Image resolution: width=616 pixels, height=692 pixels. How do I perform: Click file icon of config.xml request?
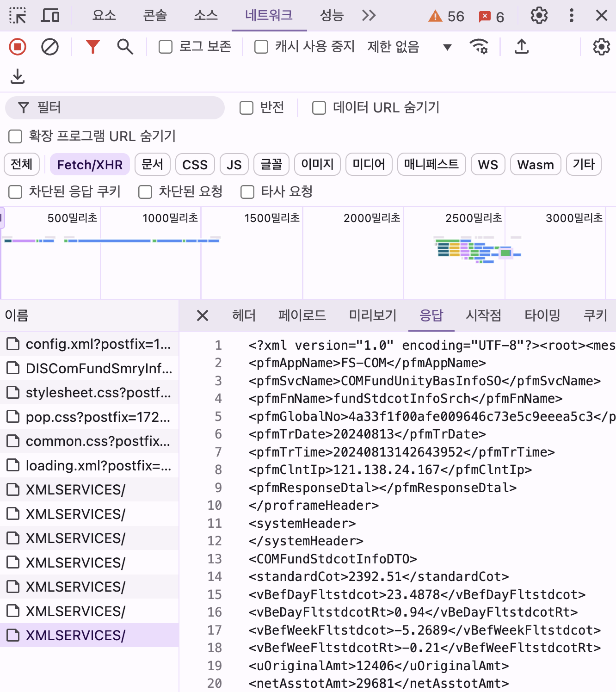(x=13, y=344)
